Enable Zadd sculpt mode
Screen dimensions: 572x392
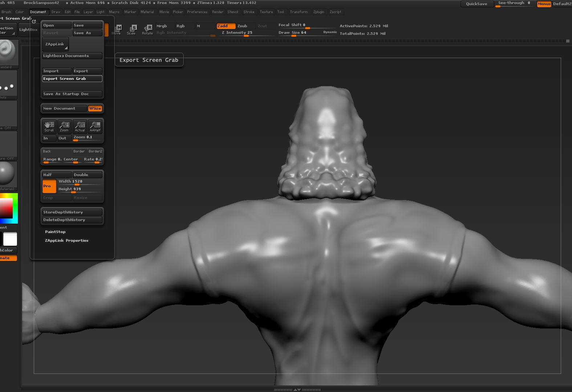coord(226,26)
